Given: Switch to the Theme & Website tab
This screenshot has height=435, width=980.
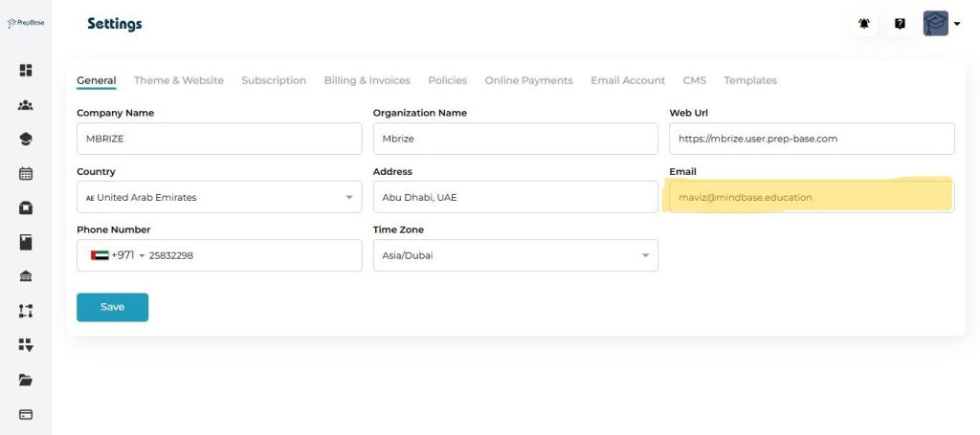Looking at the screenshot, I should pos(178,80).
